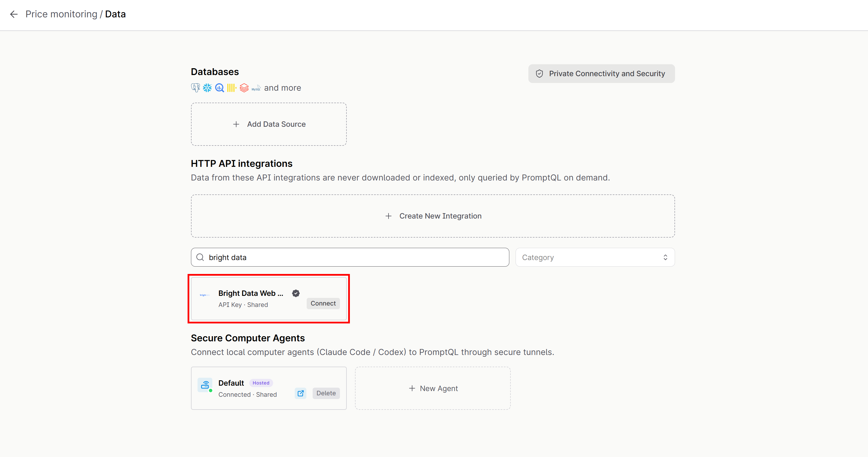Click the magnifier search icon

(x=200, y=257)
